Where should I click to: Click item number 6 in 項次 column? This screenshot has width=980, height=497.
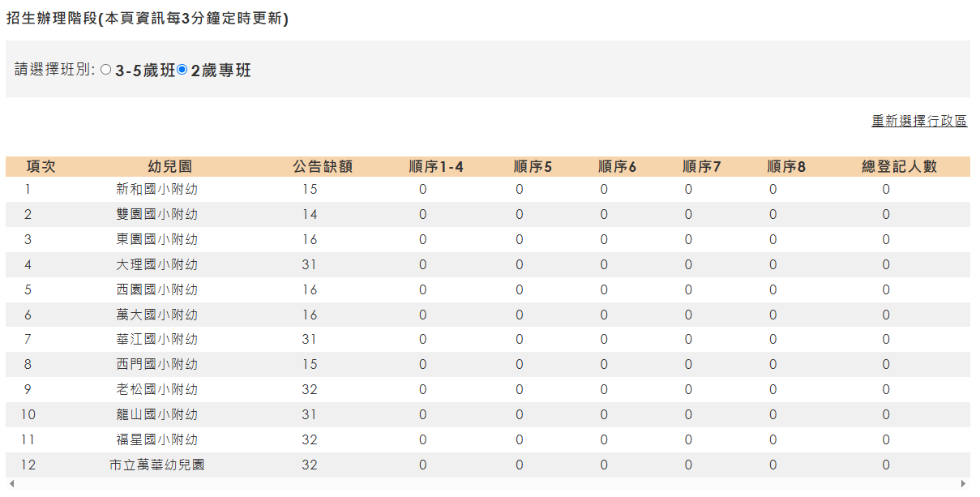(28, 315)
